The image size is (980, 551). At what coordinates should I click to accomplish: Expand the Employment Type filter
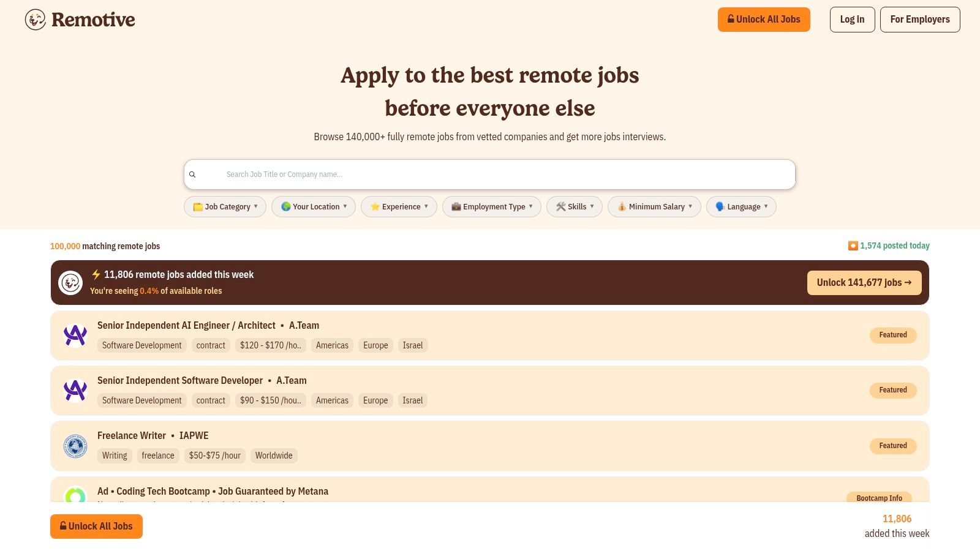(x=492, y=207)
